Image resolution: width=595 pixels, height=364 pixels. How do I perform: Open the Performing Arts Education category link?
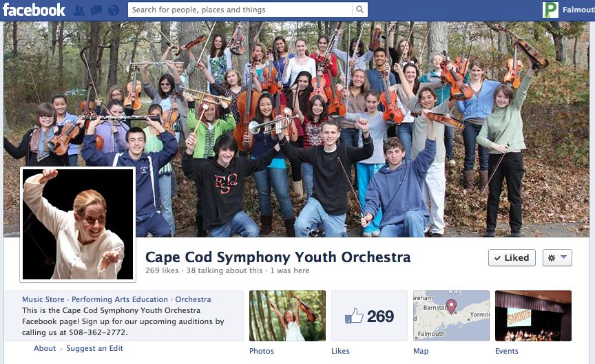click(120, 299)
